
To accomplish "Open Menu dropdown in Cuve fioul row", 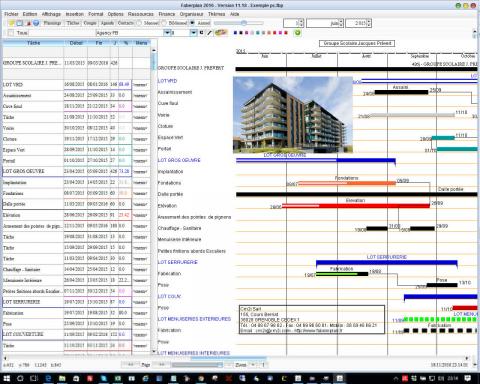I will (140, 106).
